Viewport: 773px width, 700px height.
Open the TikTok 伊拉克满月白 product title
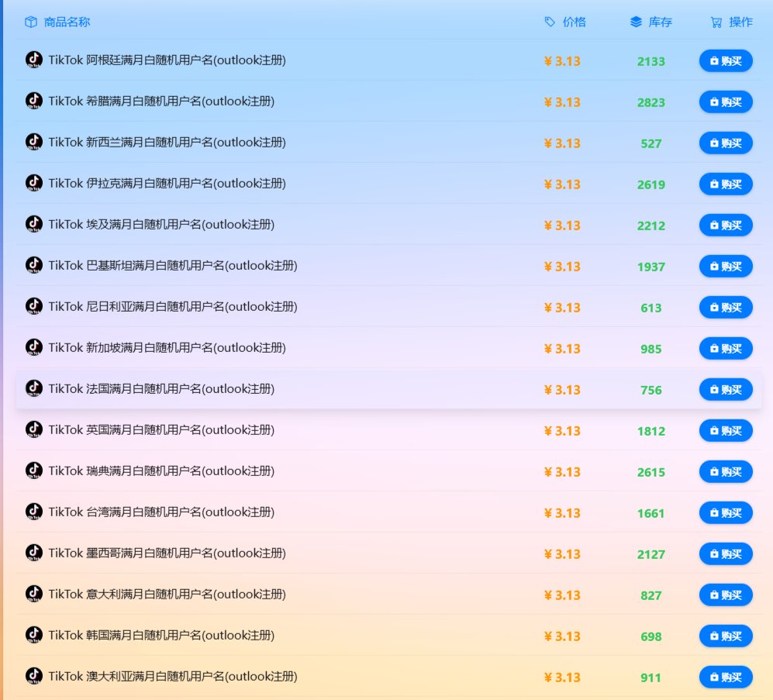pyautogui.click(x=167, y=184)
